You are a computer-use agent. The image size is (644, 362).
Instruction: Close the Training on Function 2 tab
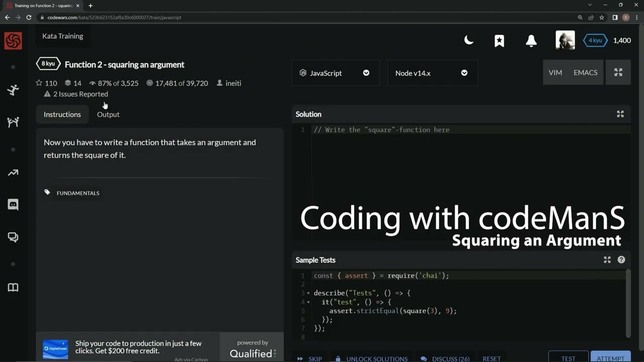tap(77, 6)
